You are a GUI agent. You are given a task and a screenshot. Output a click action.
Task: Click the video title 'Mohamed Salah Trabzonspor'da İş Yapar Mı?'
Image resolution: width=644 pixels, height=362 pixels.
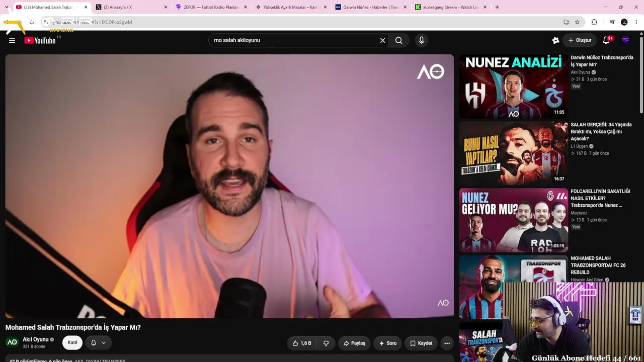[73, 327]
